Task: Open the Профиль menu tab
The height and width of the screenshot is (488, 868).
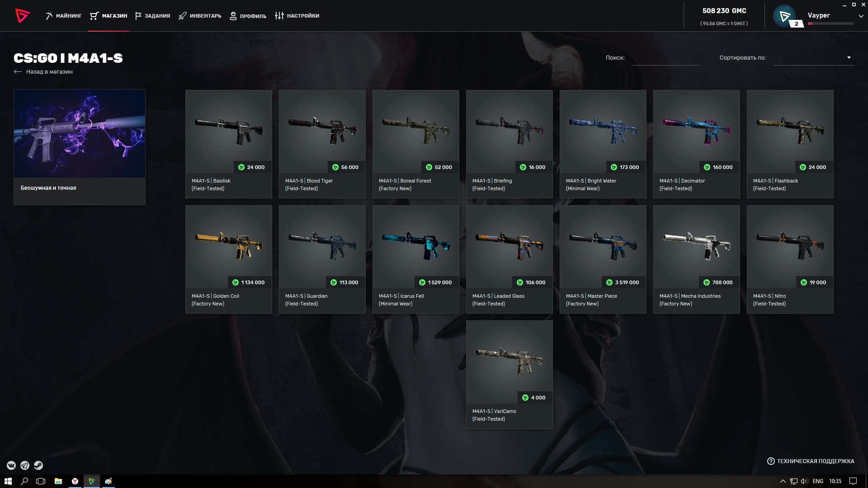Action: pos(248,16)
